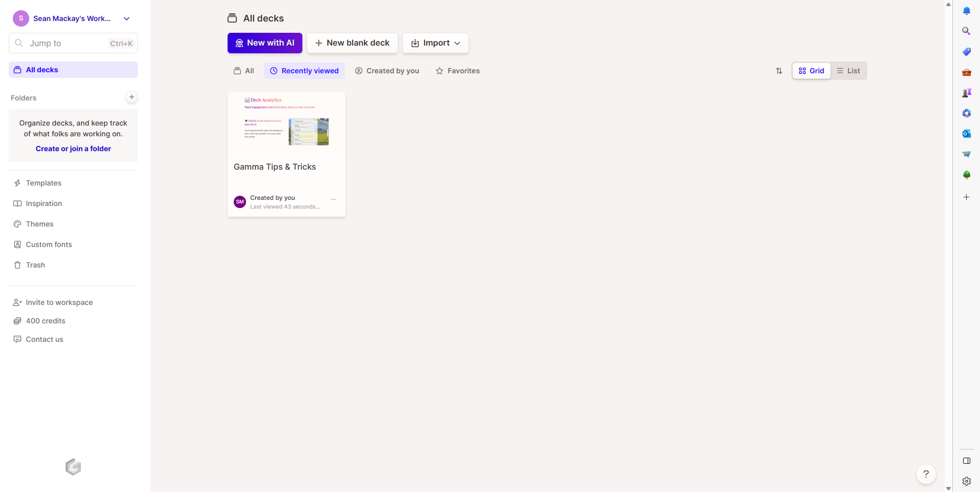Image resolution: width=980 pixels, height=492 pixels.
Task: Open the blue shopping tag sidebar icon
Action: click(x=966, y=52)
